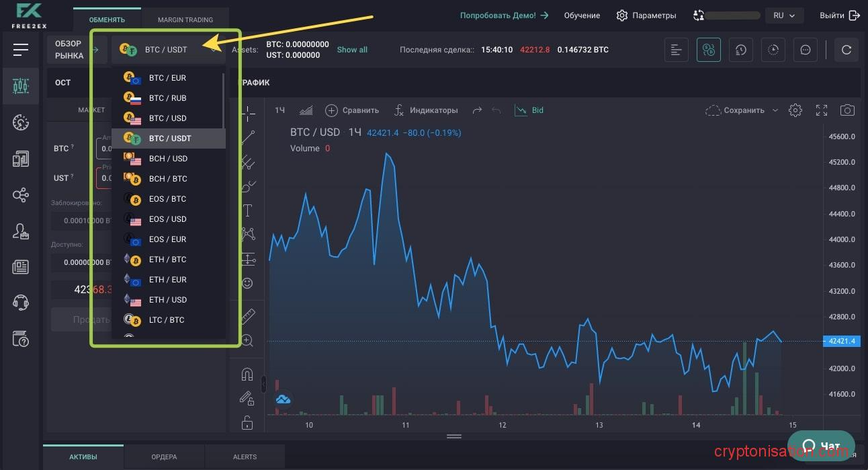The image size is (868, 470).
Task: Click the Попробовать Демо link
Action: [x=504, y=15]
